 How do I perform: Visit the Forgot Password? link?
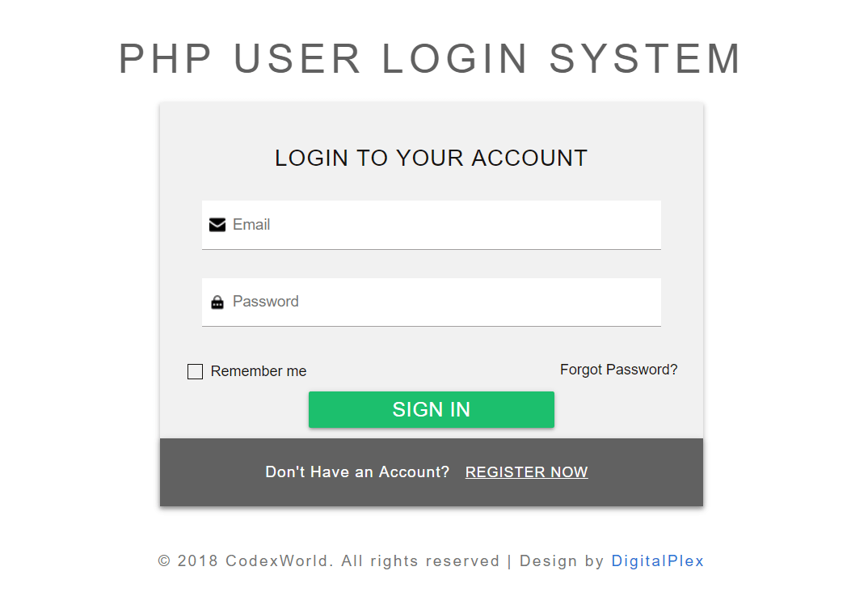click(618, 369)
